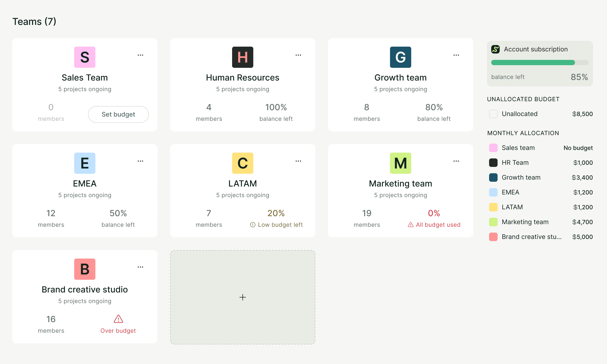Open Brand creative studio more options menu

pyautogui.click(x=140, y=267)
